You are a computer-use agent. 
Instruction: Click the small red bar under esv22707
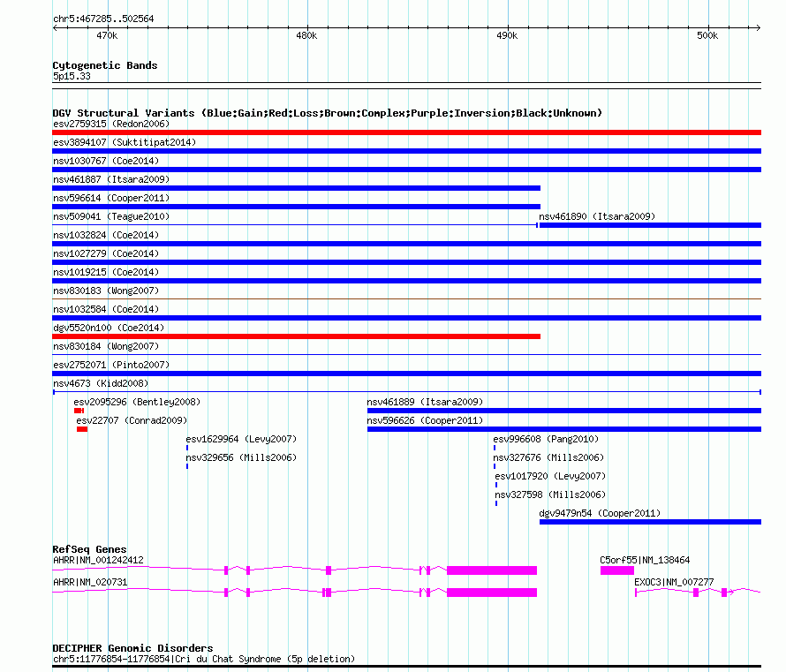[x=82, y=429]
